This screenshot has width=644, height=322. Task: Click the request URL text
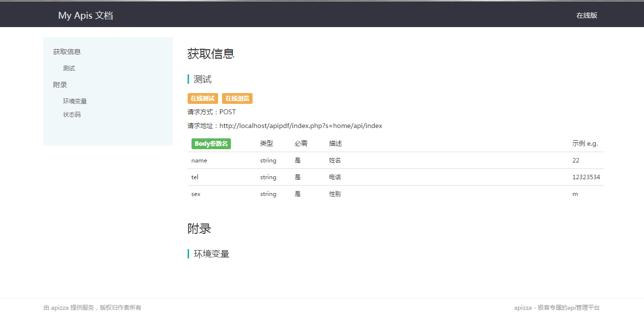pyautogui.click(x=300, y=126)
